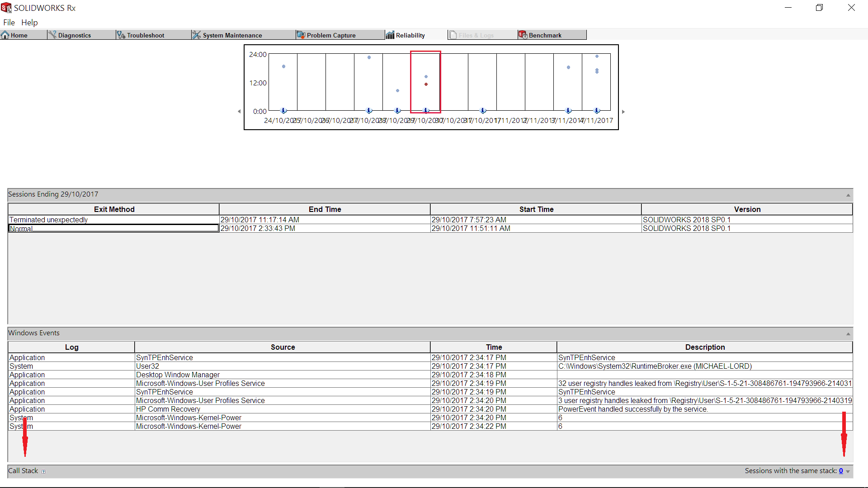Click the Benchmark tab icon

pos(523,35)
